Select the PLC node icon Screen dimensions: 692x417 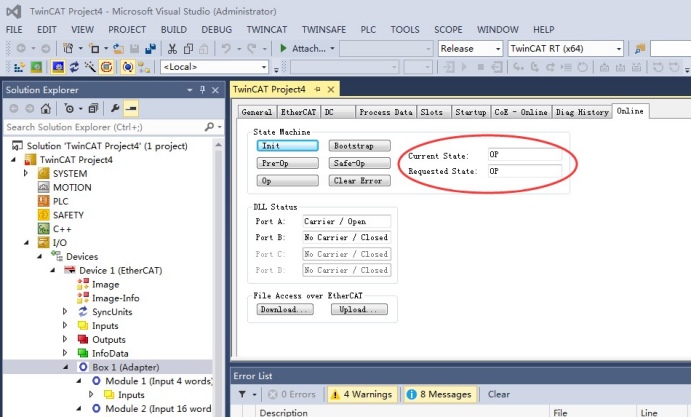(x=44, y=201)
